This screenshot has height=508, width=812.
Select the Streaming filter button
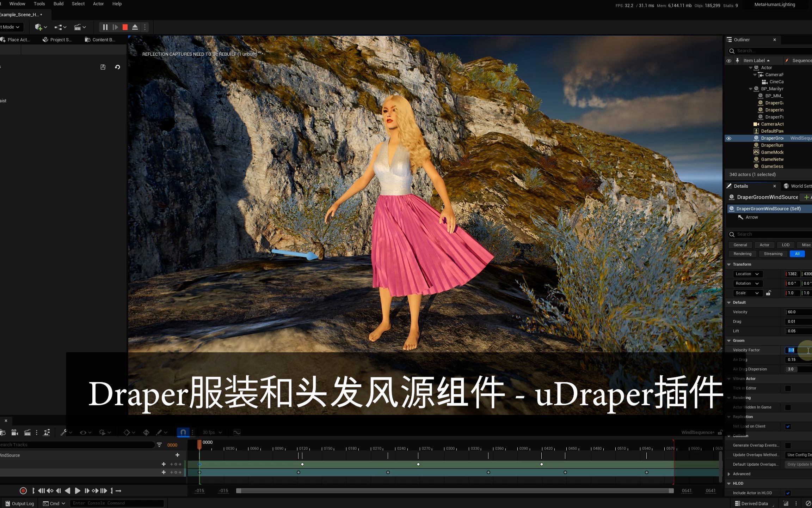tap(773, 254)
